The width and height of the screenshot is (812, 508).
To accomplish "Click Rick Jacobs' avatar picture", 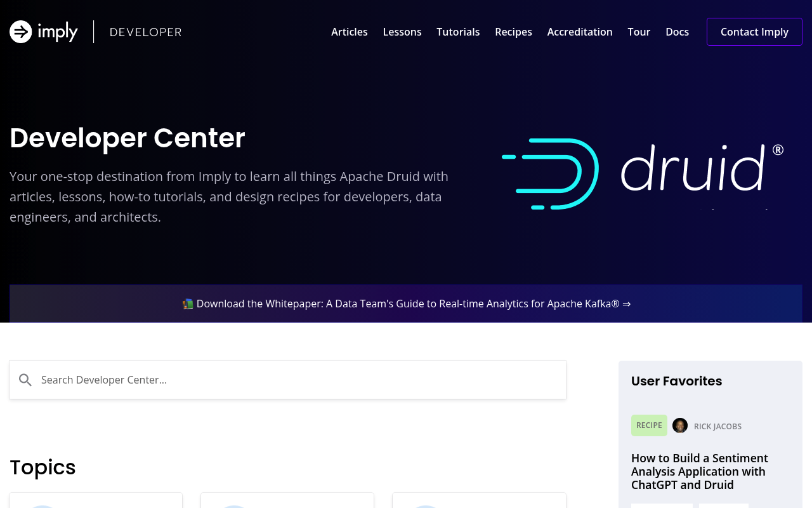I will point(680,425).
